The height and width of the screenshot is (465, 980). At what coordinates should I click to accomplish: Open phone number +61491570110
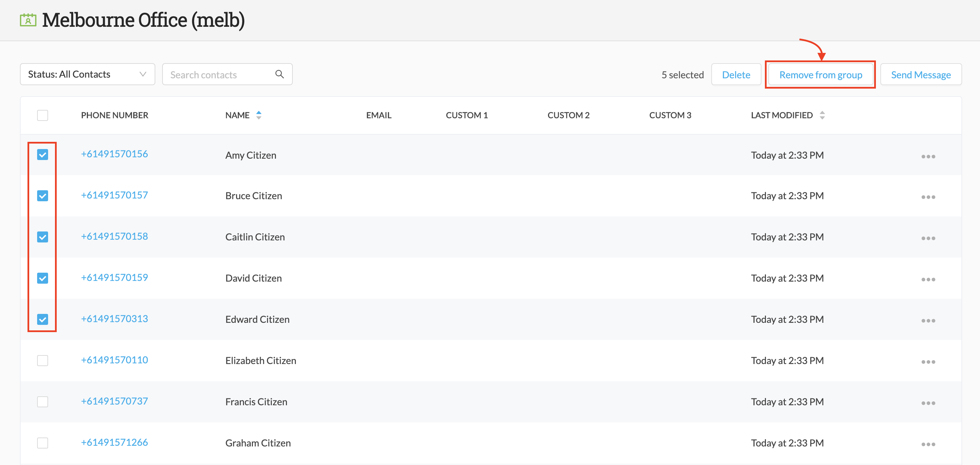[114, 360]
